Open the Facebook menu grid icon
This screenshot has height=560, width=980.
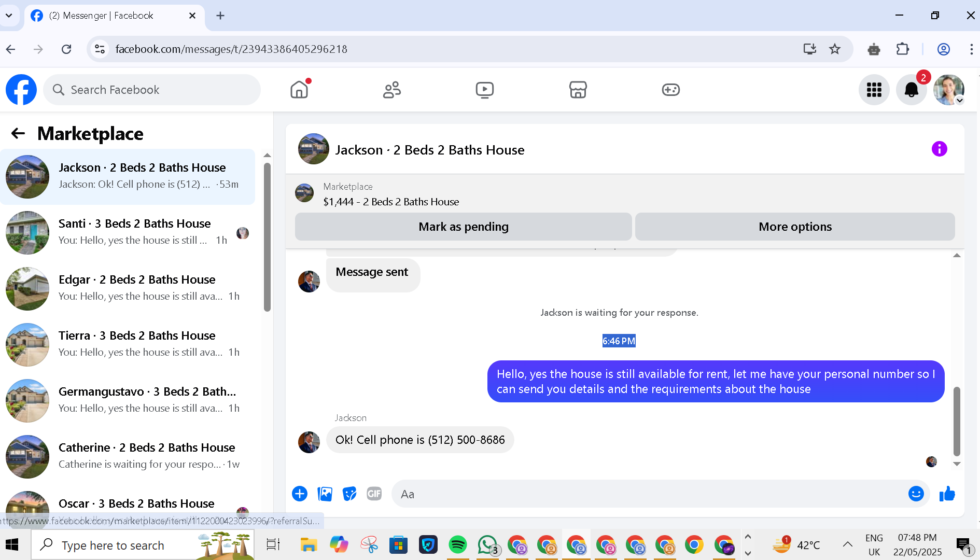tap(874, 90)
